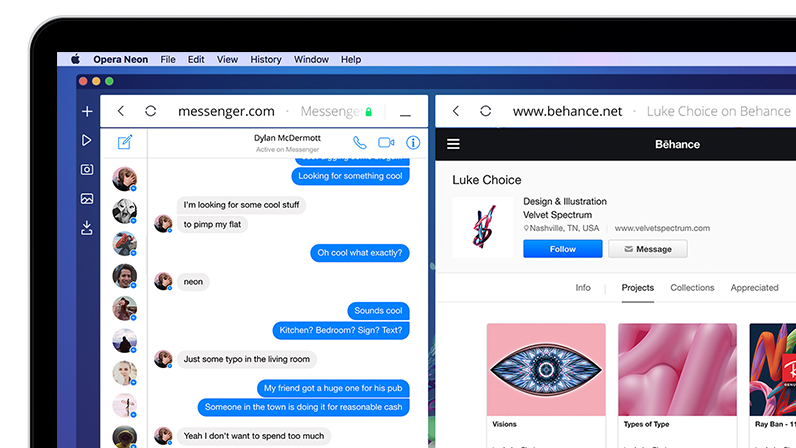Click the 'Looking for something cool' message

pos(350,176)
